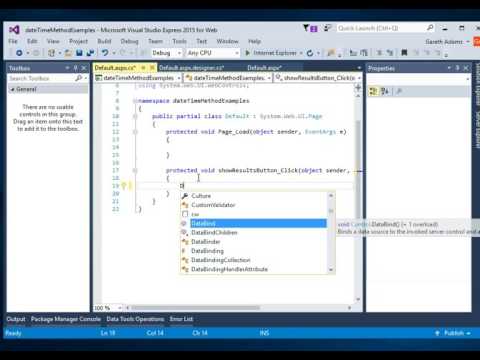480x360 pixels.
Task: Toggle the pin on the Default.aspx.cs tab
Action: 144,68
